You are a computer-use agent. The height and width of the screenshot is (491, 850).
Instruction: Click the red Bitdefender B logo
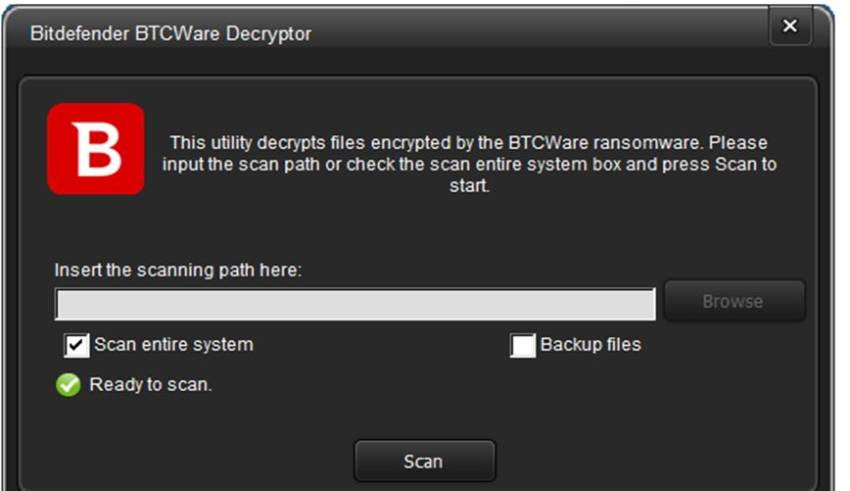coord(95,148)
